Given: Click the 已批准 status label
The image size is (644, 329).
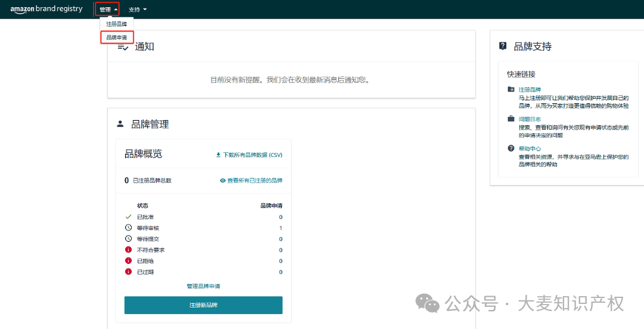Looking at the screenshot, I should click(145, 217).
